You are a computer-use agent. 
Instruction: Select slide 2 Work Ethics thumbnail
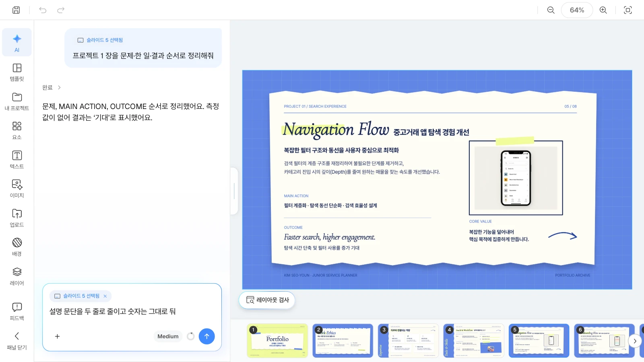tap(343, 341)
